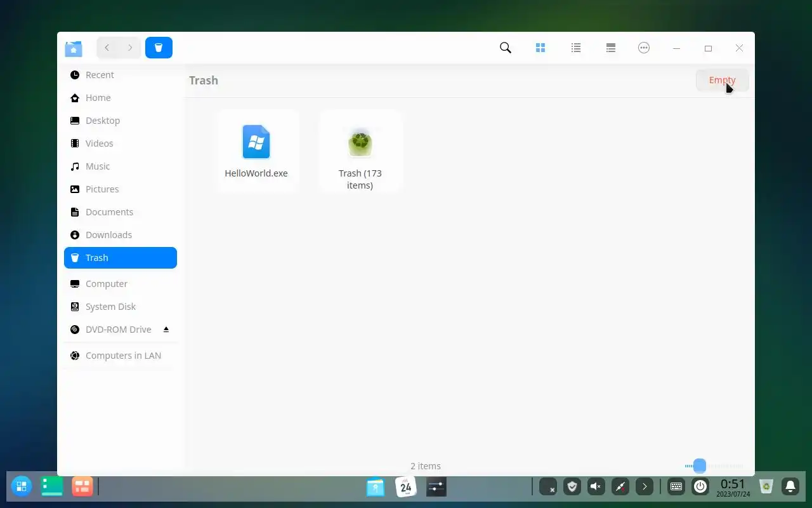The width and height of the screenshot is (812, 508).
Task: Go back with the left arrow button
Action: [x=107, y=48]
